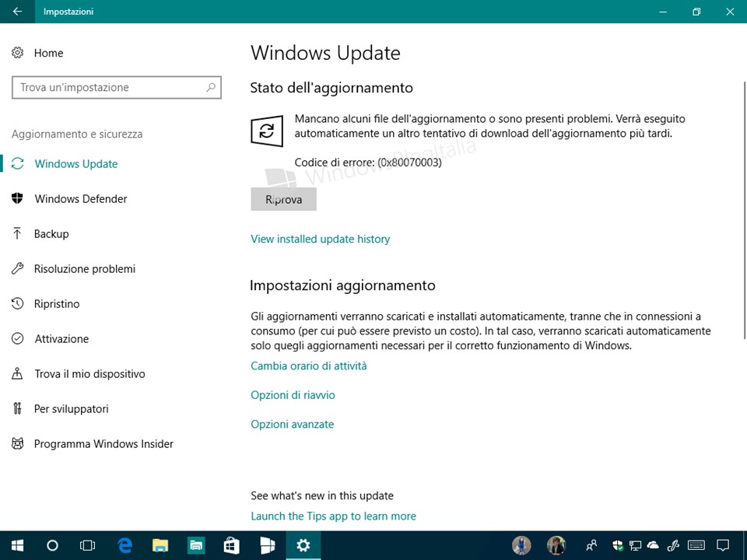Open Opzioni avanzate link
747x560 pixels.
point(293,424)
